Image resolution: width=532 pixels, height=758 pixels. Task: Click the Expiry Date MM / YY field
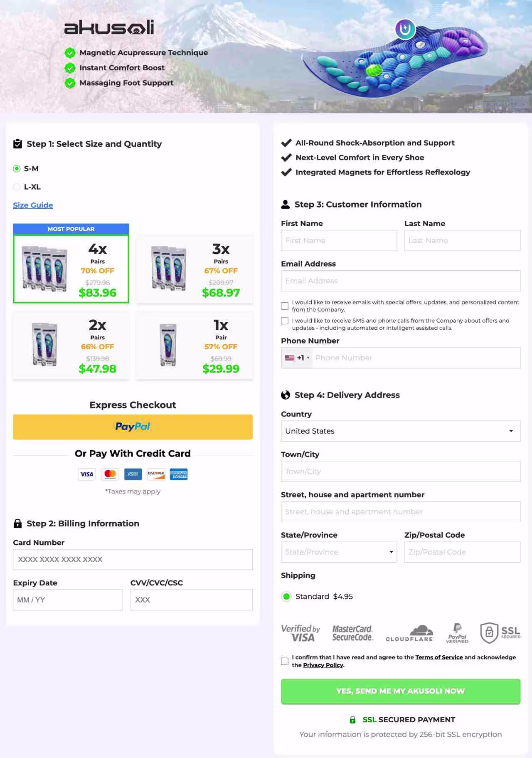(68, 600)
